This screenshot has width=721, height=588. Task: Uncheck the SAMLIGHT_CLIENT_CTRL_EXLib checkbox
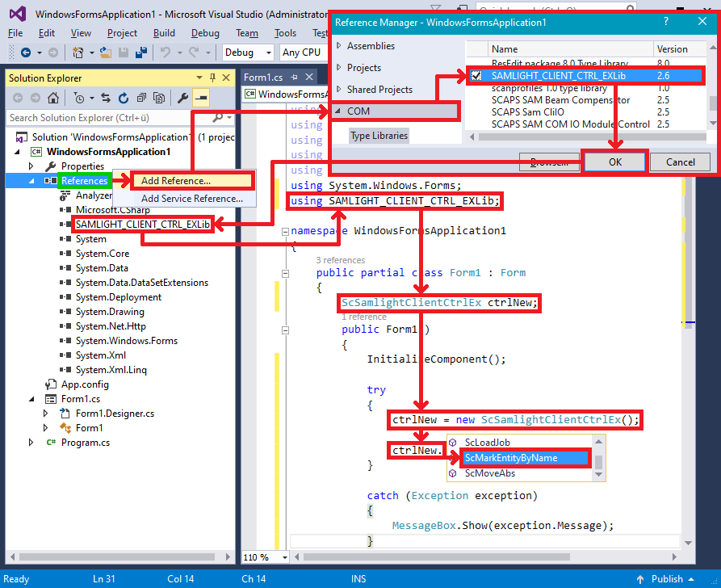click(x=476, y=75)
